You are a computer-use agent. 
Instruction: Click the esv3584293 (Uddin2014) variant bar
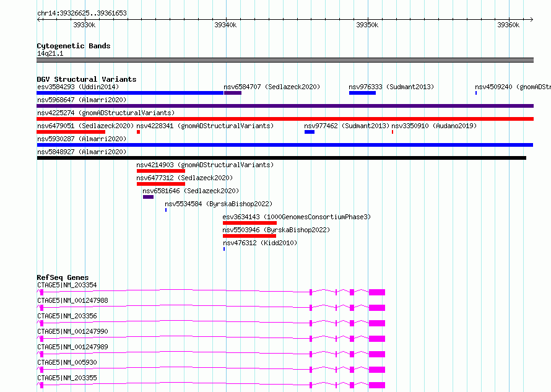pos(130,93)
